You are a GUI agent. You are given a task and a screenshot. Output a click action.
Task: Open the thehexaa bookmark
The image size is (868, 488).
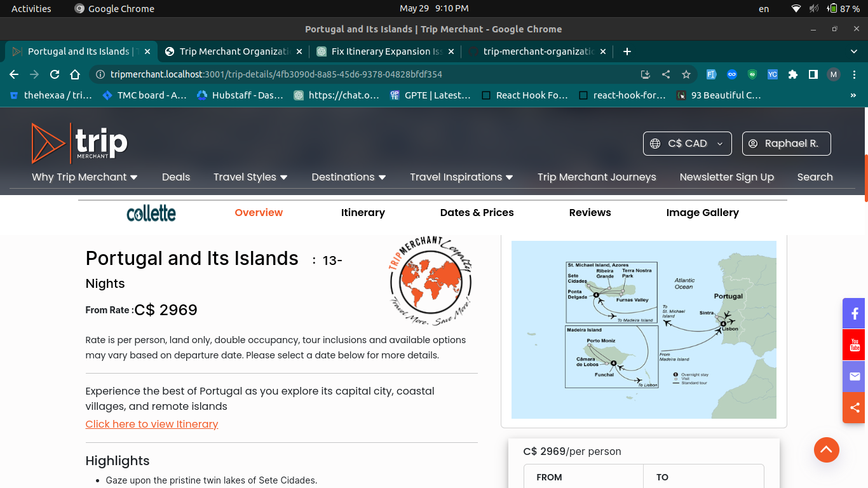pyautogui.click(x=50, y=95)
